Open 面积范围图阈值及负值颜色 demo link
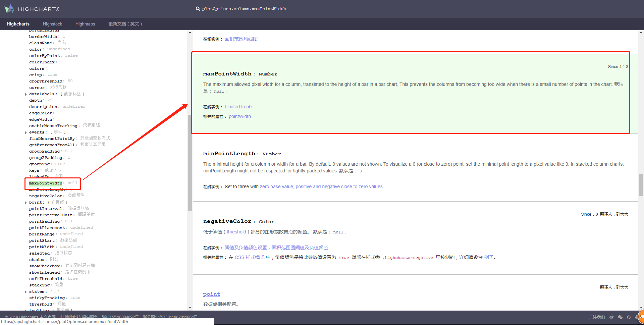The image size is (644, 325). (300, 248)
